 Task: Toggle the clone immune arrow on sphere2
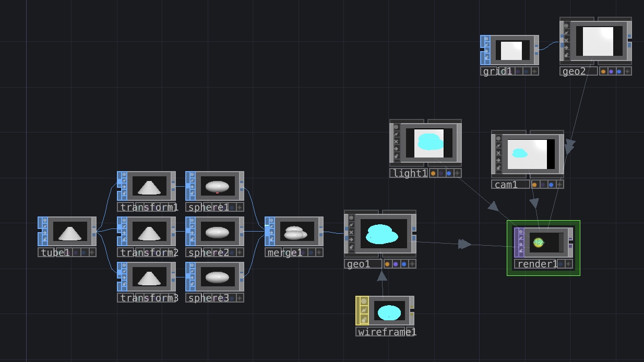point(192,234)
